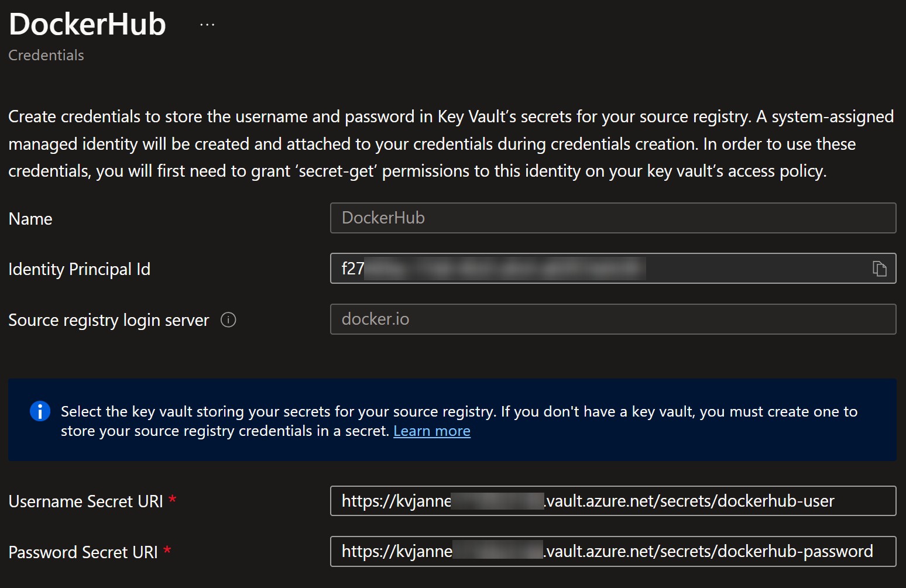Image resolution: width=906 pixels, height=588 pixels.
Task: Click the description paragraph about Key Vault credentials
Action: coord(451,144)
